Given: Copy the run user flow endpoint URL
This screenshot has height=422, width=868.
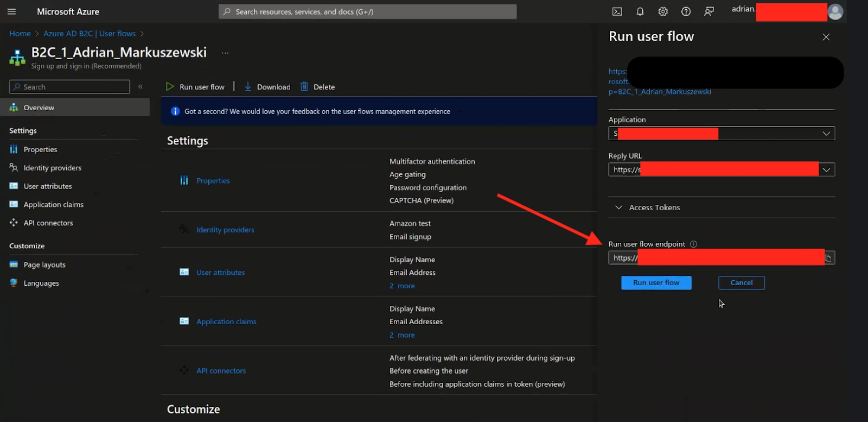Looking at the screenshot, I should pyautogui.click(x=828, y=258).
